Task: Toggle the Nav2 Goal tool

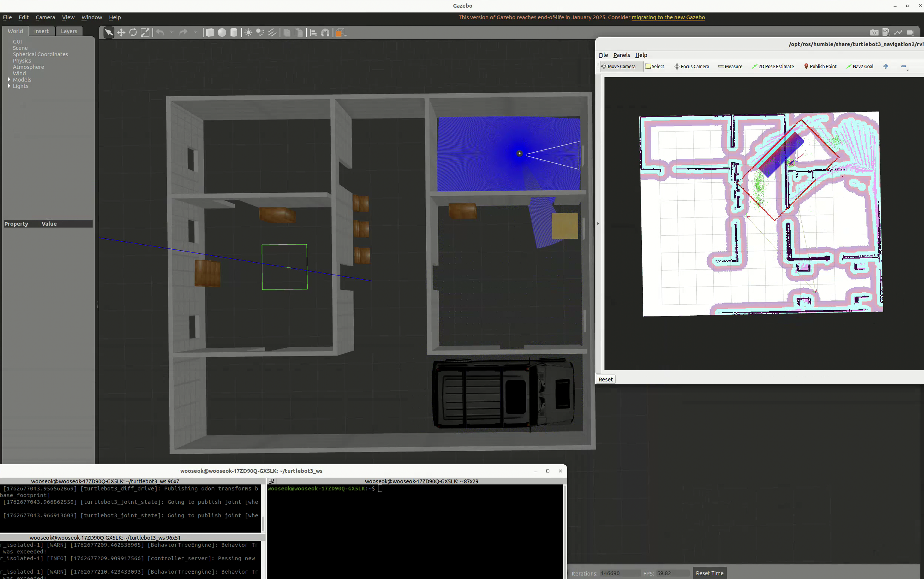Action: pos(860,66)
